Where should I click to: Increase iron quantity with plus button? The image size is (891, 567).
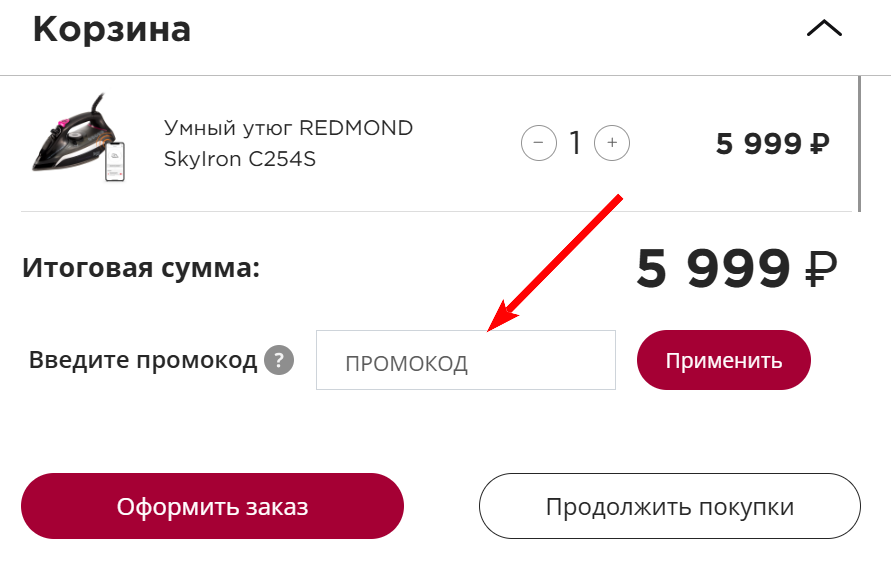612,144
